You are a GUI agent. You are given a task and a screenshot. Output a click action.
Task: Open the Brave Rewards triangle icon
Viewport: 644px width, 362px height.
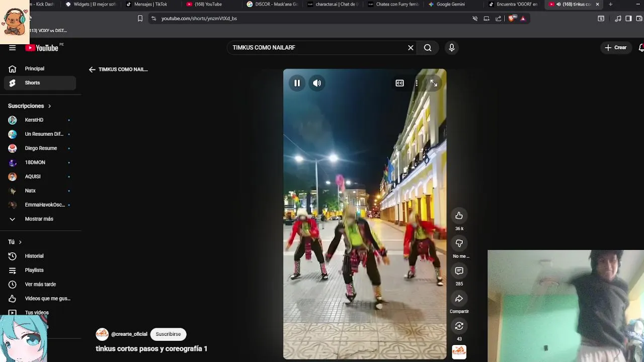523,19
